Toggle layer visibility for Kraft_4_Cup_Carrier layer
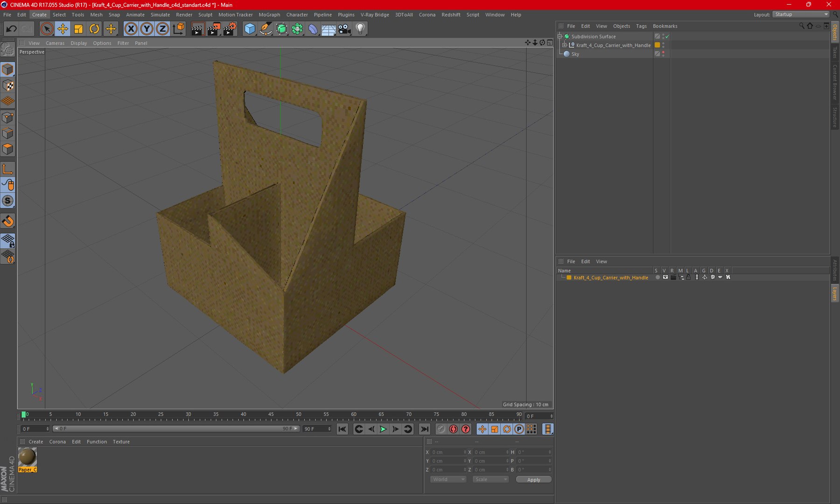 (x=665, y=277)
